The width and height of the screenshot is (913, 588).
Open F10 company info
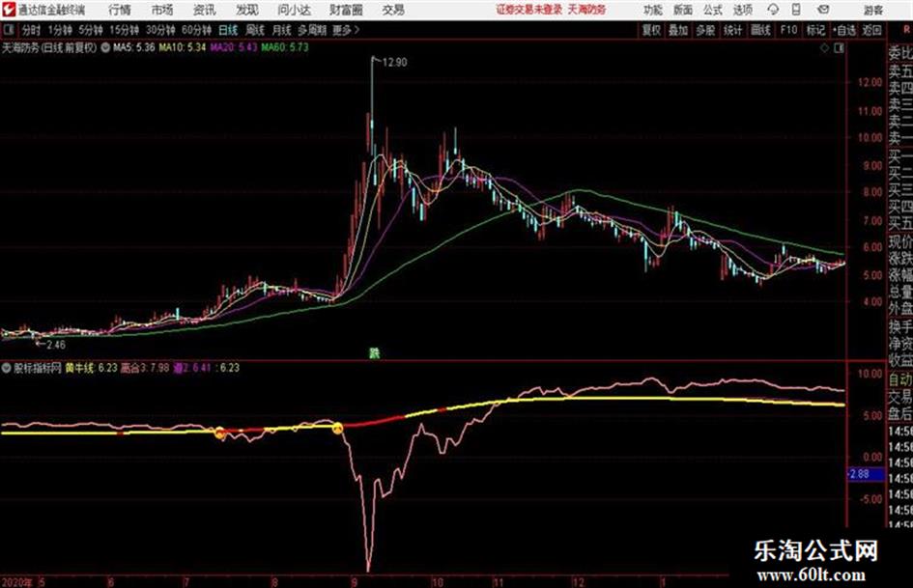point(788,30)
